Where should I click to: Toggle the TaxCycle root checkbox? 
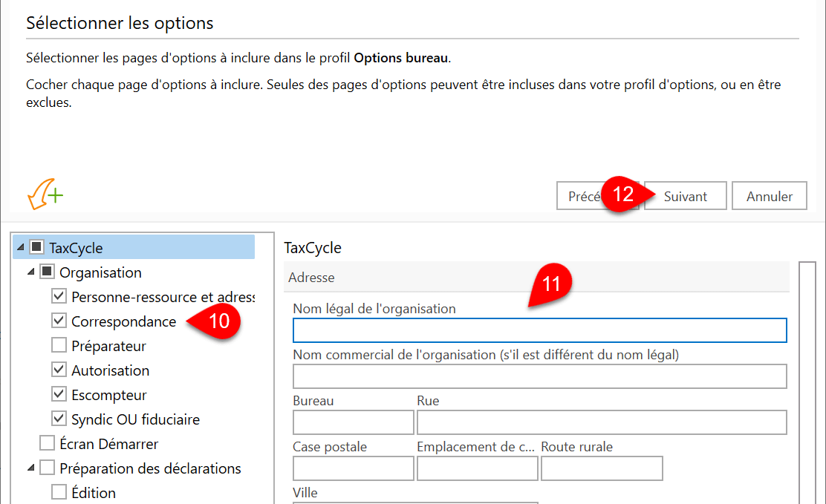click(x=36, y=247)
